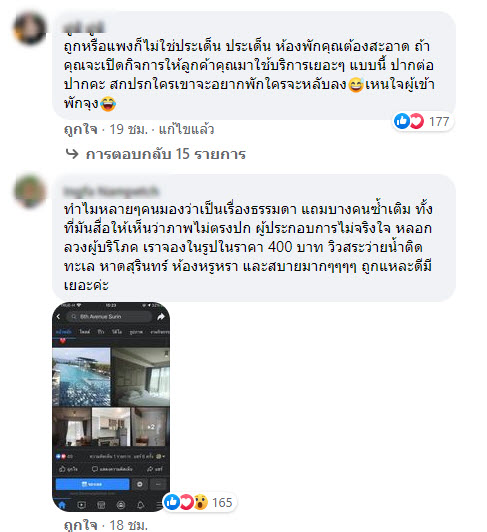Like the first comment via ถูกใจ
The height and width of the screenshot is (532, 487).
[x=81, y=130]
